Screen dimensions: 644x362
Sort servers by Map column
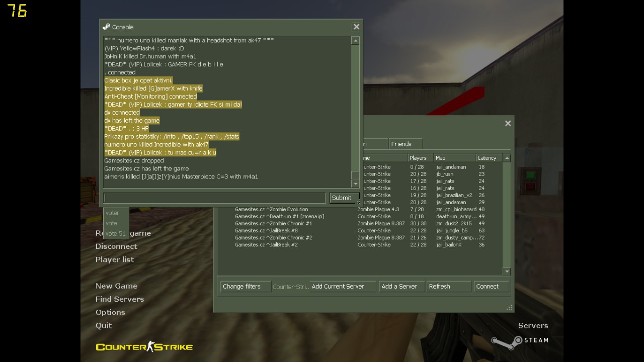tap(454, 158)
